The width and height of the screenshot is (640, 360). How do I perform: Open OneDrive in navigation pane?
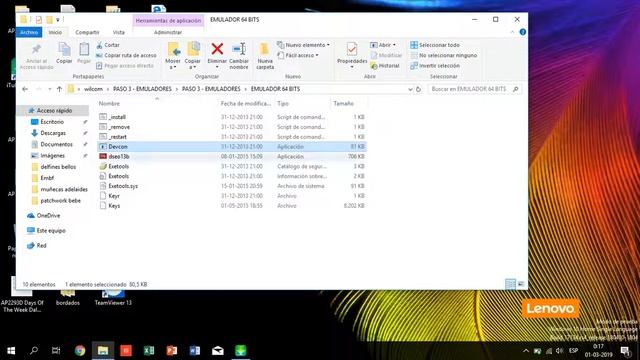coord(48,216)
